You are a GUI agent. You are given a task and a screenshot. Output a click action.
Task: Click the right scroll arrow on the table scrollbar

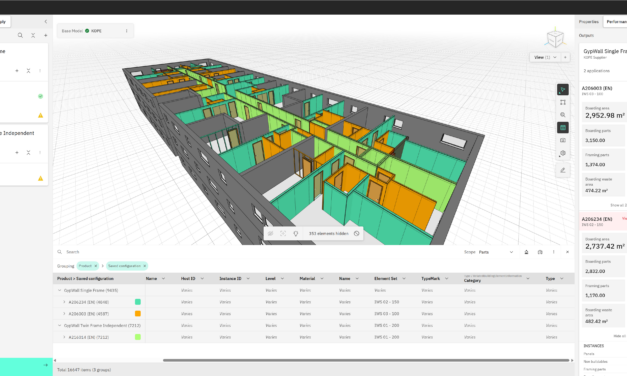(572, 360)
